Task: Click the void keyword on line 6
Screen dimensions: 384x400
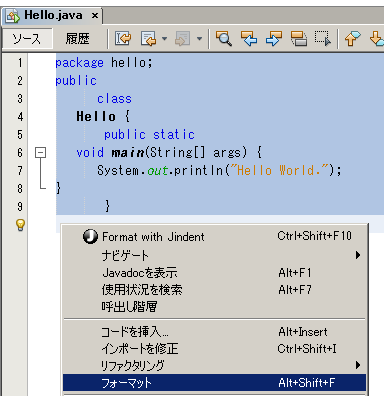Action: [90, 152]
